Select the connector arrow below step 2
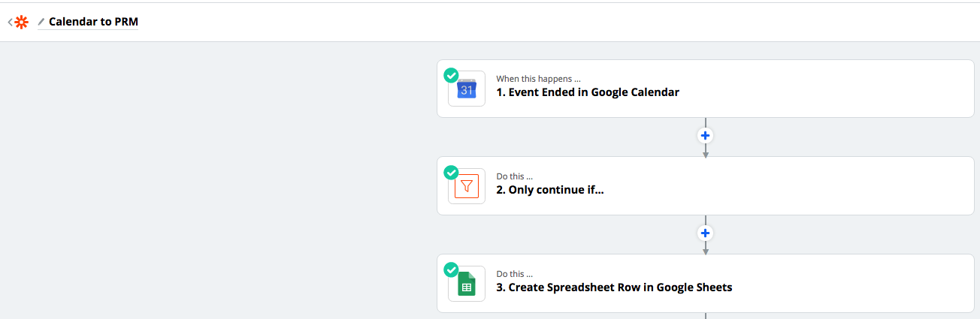Viewport: 980px width, 319px height. coord(705,248)
